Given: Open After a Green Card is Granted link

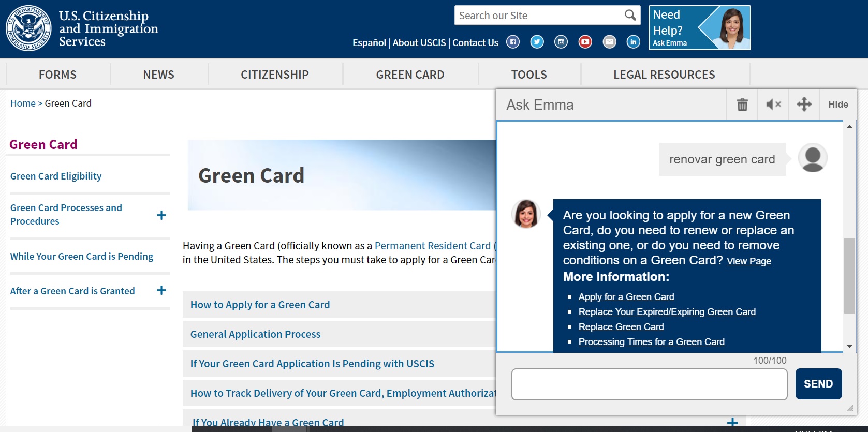Looking at the screenshot, I should (x=72, y=291).
